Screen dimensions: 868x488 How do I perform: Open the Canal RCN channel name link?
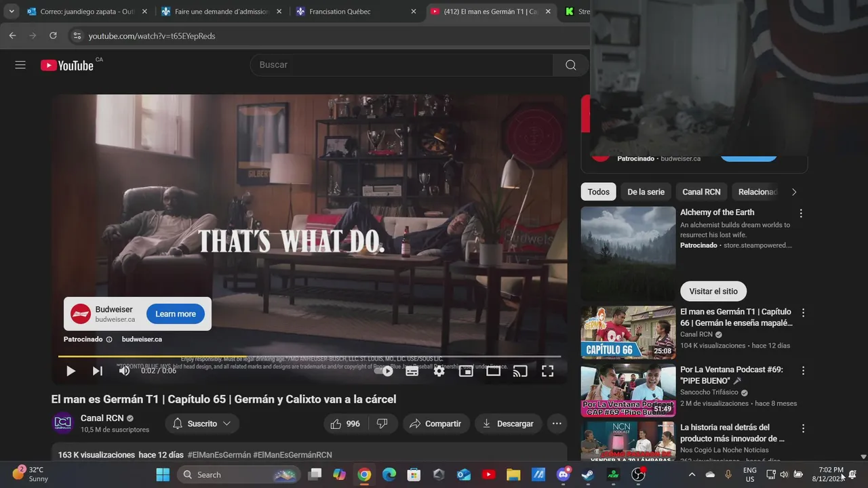(x=102, y=418)
